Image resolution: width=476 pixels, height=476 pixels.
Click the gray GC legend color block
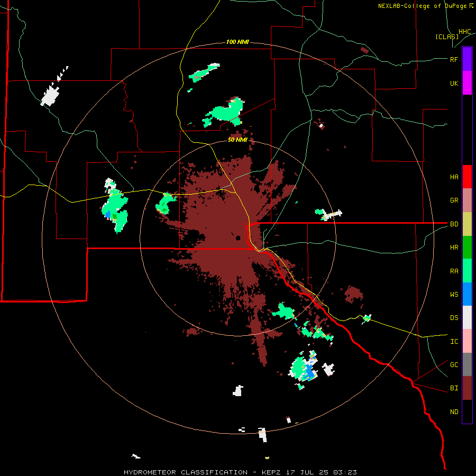pos(467,364)
